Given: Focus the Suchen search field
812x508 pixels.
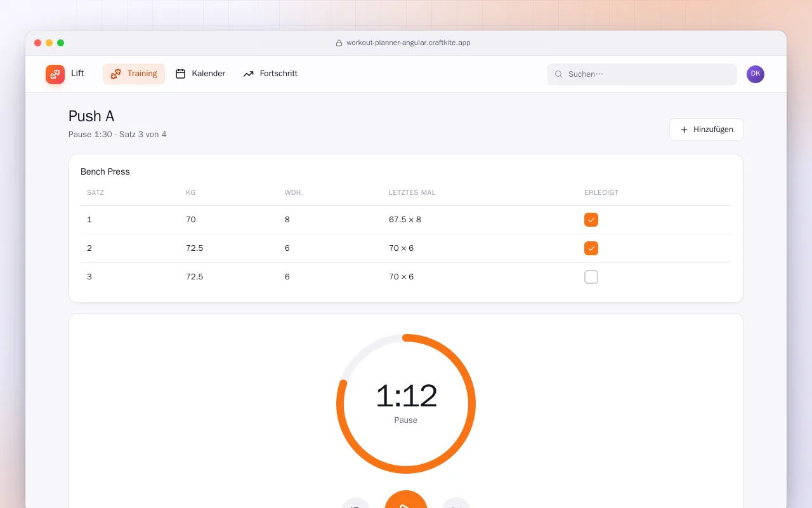Looking at the screenshot, I should click(642, 74).
